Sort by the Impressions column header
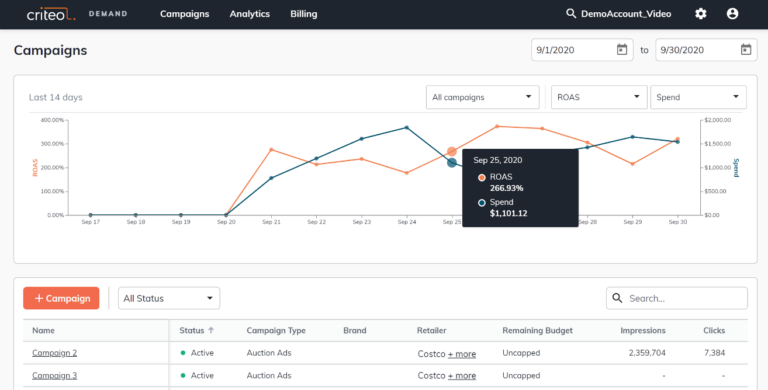Screen dimensions: 768x390 tap(643, 330)
